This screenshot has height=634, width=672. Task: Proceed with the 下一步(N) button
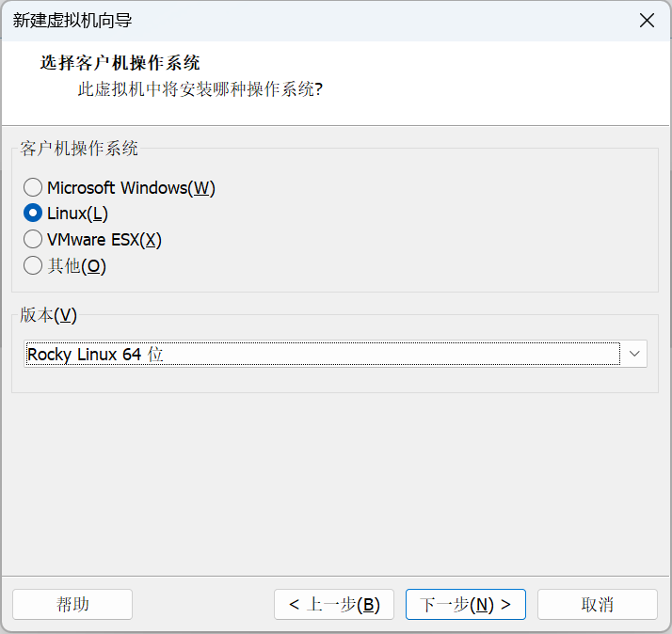(465, 604)
